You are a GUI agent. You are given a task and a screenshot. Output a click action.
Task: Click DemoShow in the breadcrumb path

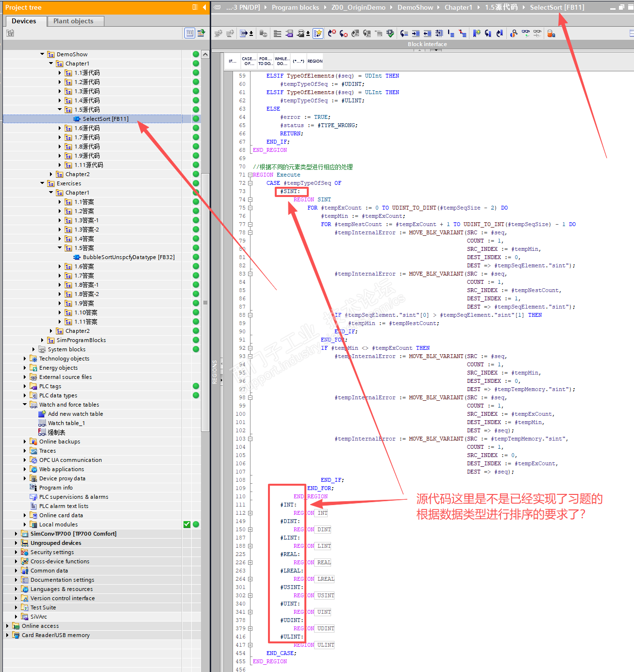415,7
